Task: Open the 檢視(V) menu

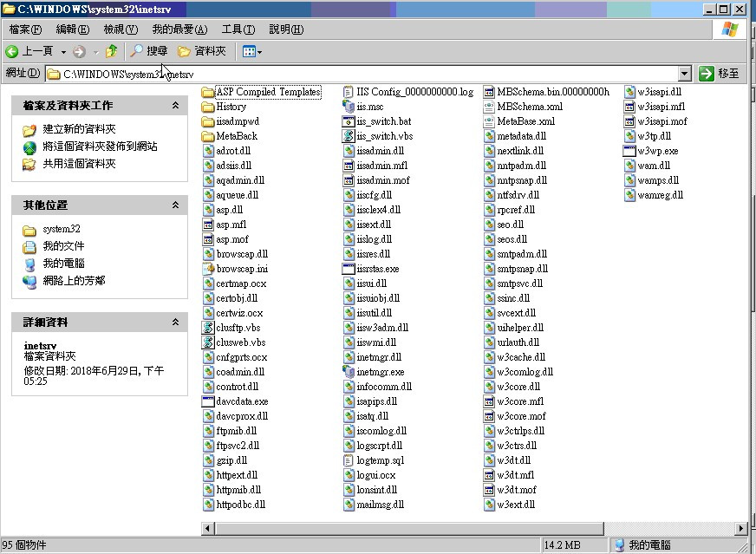Action: pyautogui.click(x=121, y=29)
